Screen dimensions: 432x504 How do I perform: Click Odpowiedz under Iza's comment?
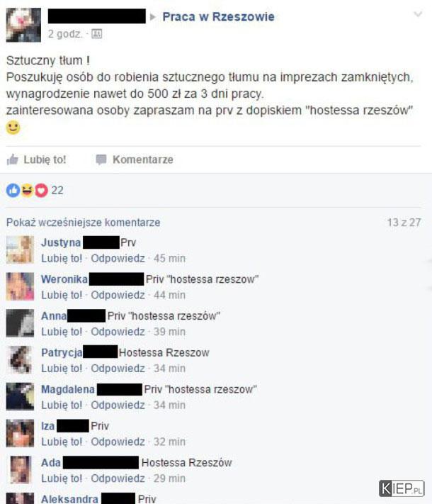[118, 442]
